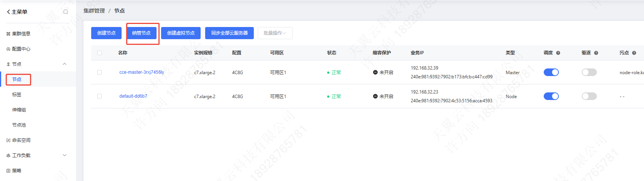Image resolution: width=644 pixels, height=181 pixels.
Task: Click the 集群信息 sidebar icon
Action: tap(8, 34)
